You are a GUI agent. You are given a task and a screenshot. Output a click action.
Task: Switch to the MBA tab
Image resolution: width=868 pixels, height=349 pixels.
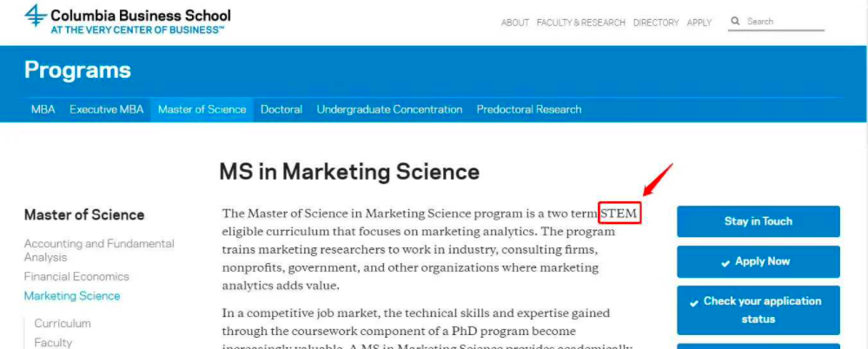click(x=43, y=109)
